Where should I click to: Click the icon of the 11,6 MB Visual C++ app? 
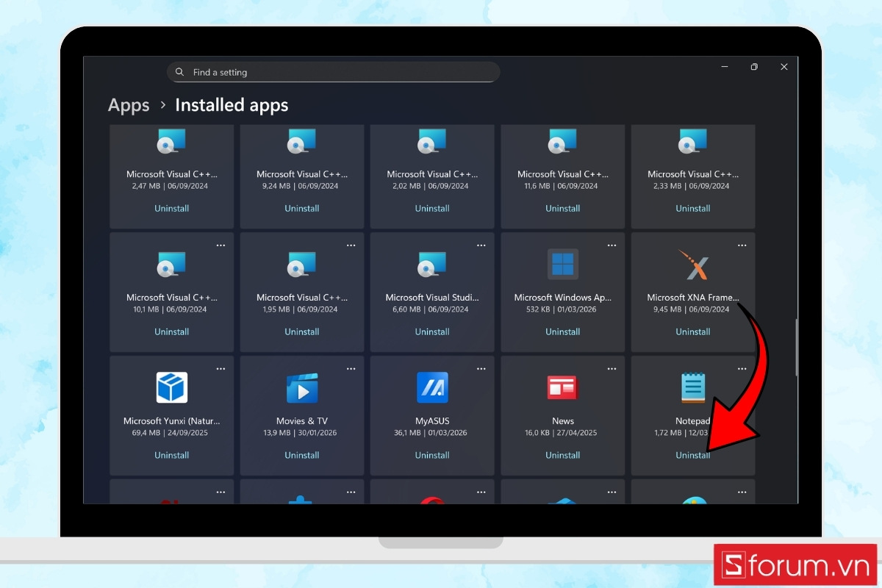563,141
